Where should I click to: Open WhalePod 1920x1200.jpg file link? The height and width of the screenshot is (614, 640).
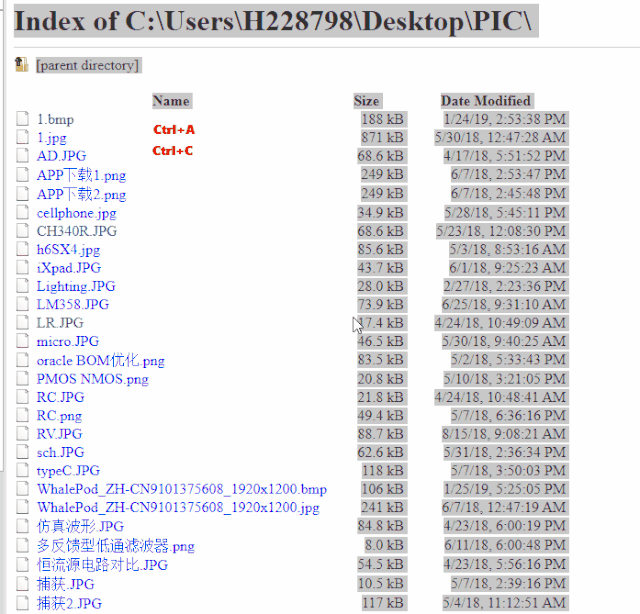178,507
